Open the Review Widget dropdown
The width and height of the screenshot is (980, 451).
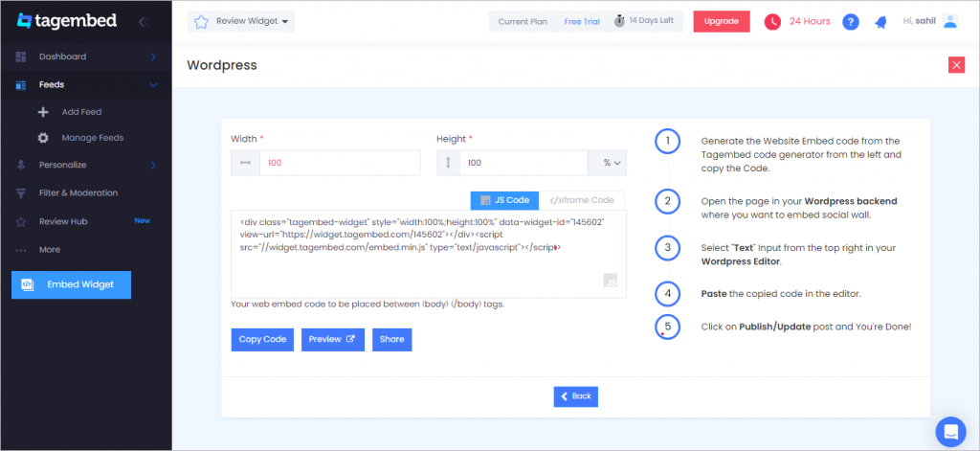[241, 21]
